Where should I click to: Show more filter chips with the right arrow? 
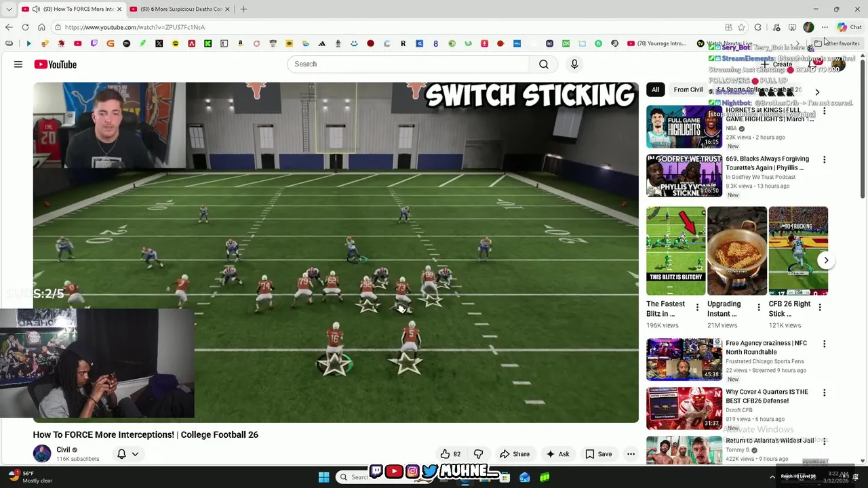coord(817,91)
